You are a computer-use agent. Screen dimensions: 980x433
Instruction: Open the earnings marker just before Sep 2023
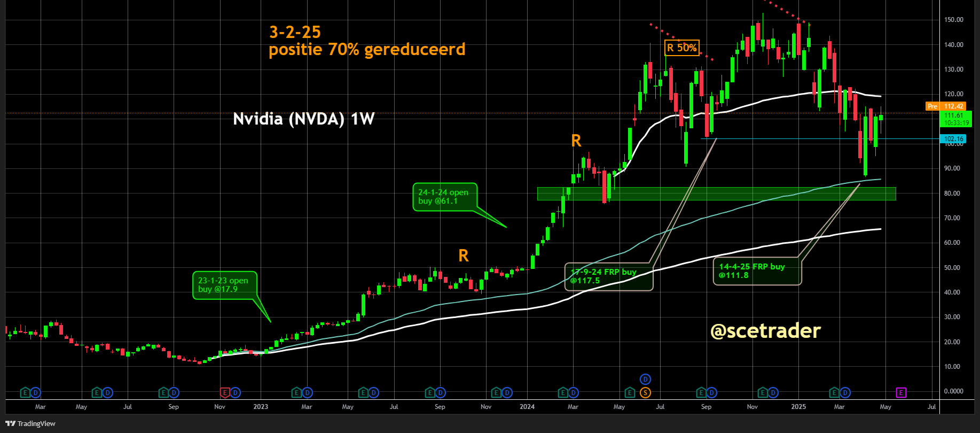(429, 393)
